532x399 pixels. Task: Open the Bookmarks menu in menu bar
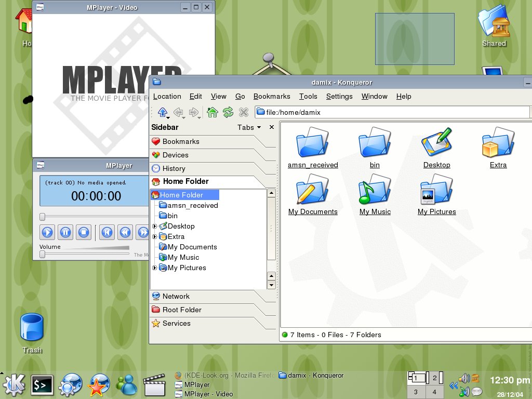click(272, 96)
